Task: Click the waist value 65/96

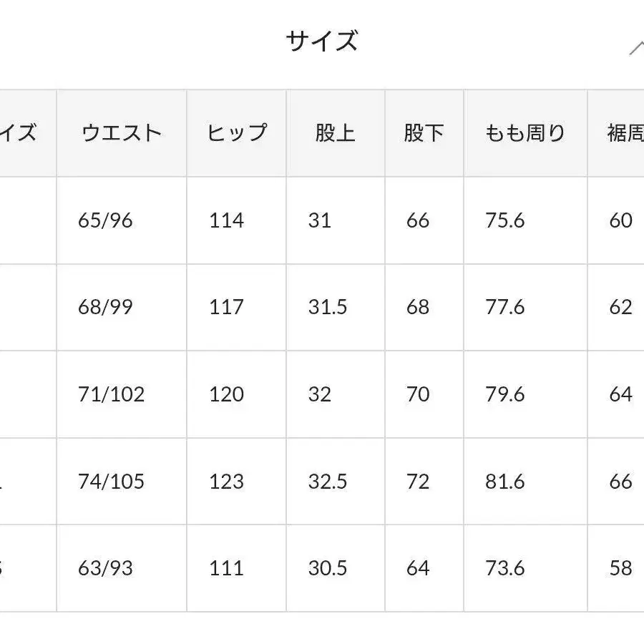Action: click(106, 220)
